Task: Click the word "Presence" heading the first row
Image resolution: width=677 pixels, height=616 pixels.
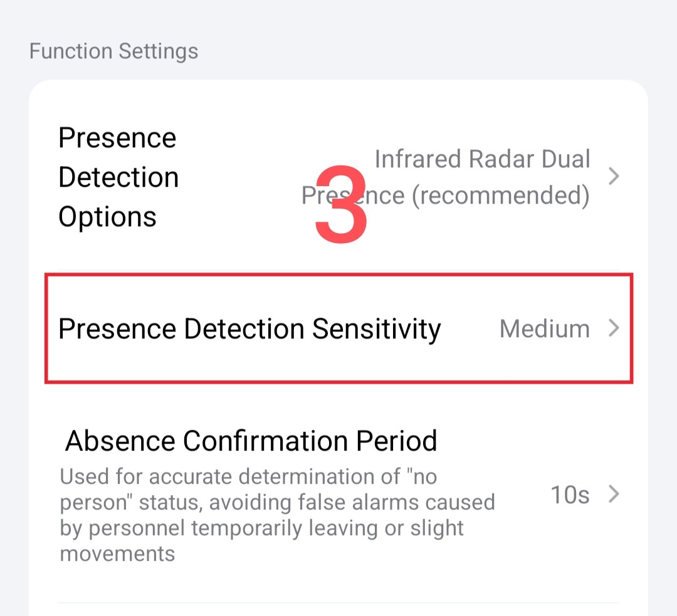Action: click(x=117, y=138)
